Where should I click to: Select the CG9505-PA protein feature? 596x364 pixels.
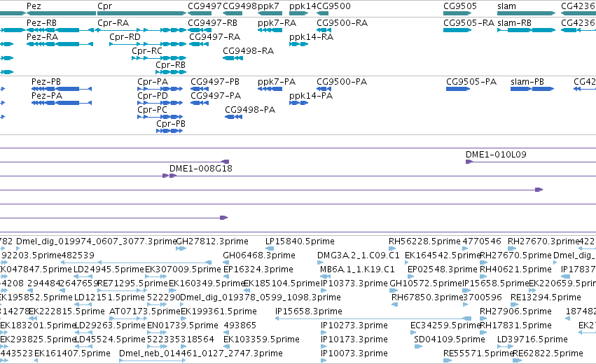click(x=458, y=89)
